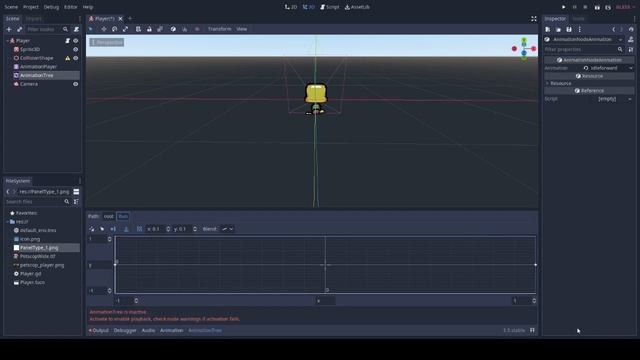The image size is (640, 360).
Task: Open the Debugger bottom panel
Action: tap(125, 331)
